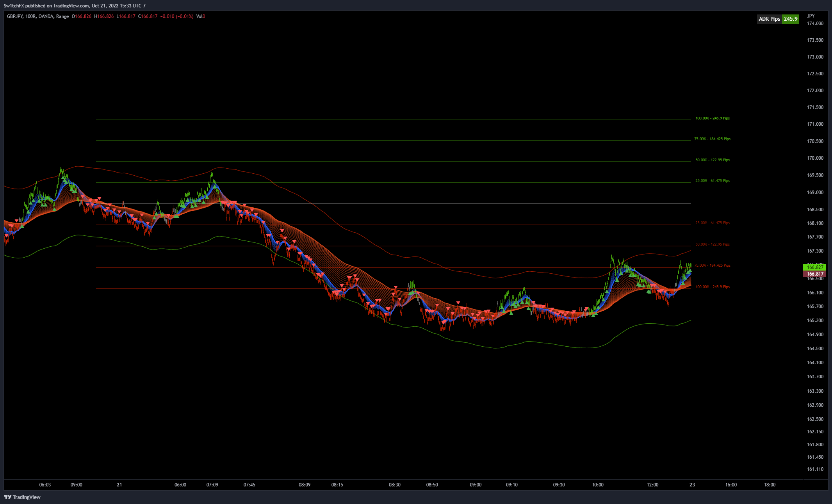Click the 171.000 price axis label

[x=815, y=124]
